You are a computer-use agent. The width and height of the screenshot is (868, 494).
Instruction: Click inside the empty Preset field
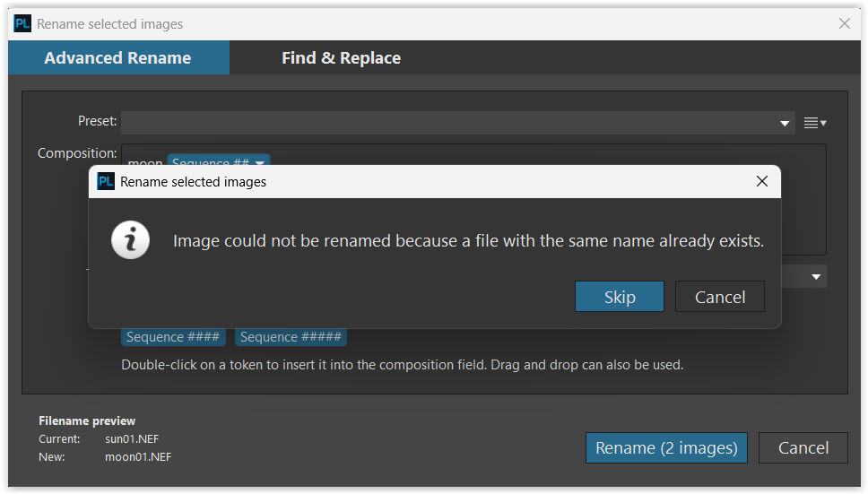coord(448,123)
